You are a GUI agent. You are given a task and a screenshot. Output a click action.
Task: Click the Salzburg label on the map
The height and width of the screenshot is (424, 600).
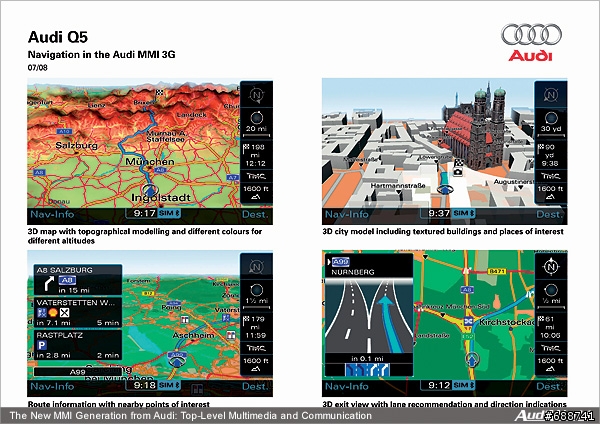click(x=77, y=145)
